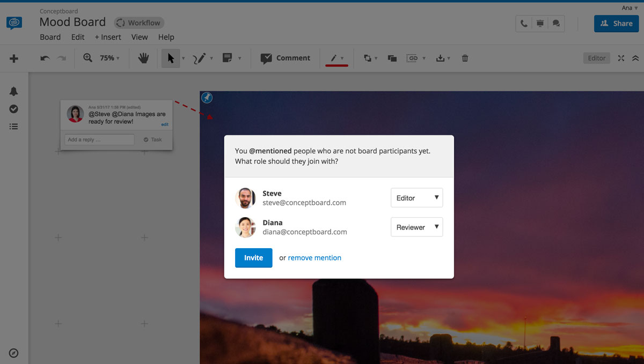Screen dimensions: 644x364
Task: Click the blue Invite button
Action: pyautogui.click(x=254, y=258)
